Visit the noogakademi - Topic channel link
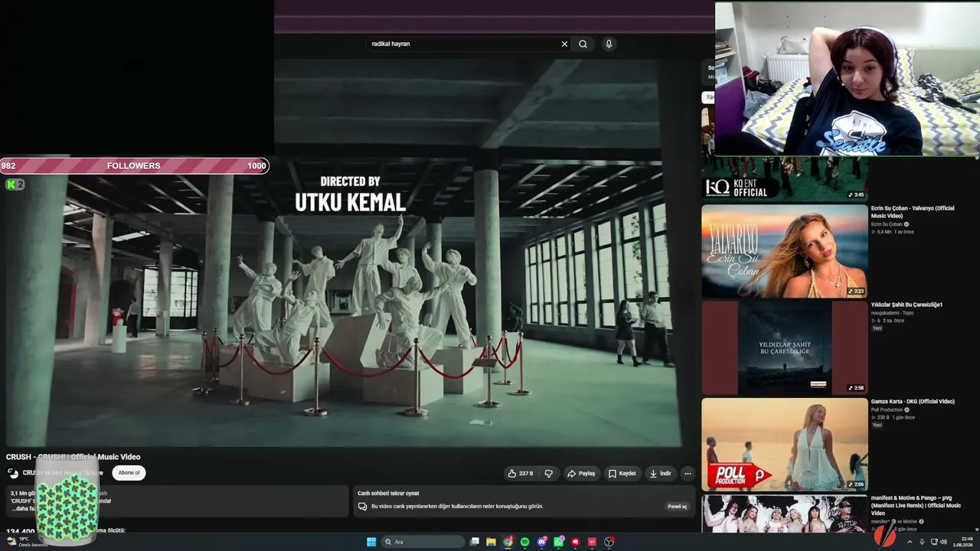 pos(892,313)
